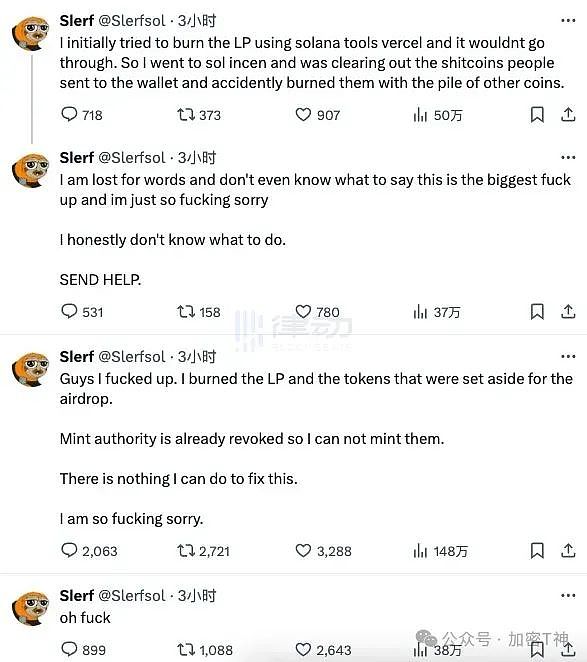The height and width of the screenshot is (662, 587).
Task: Bookmark the first Slerf tweet
Action: click(537, 114)
